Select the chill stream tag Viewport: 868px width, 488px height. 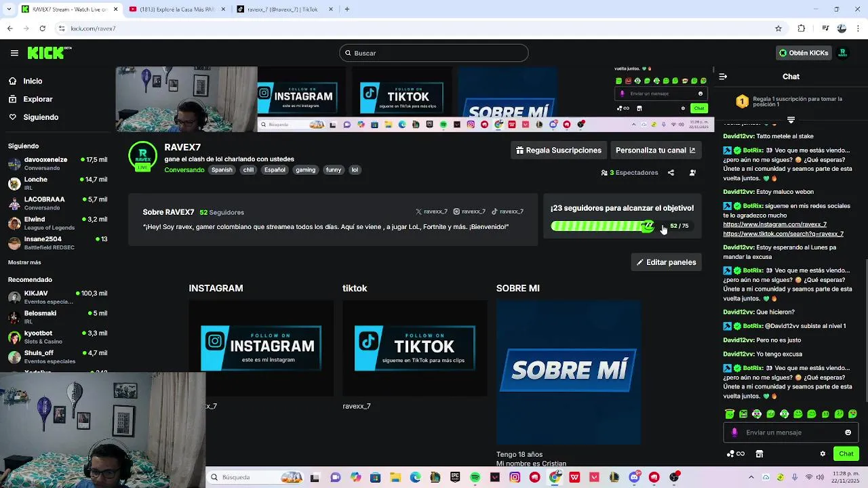248,170
